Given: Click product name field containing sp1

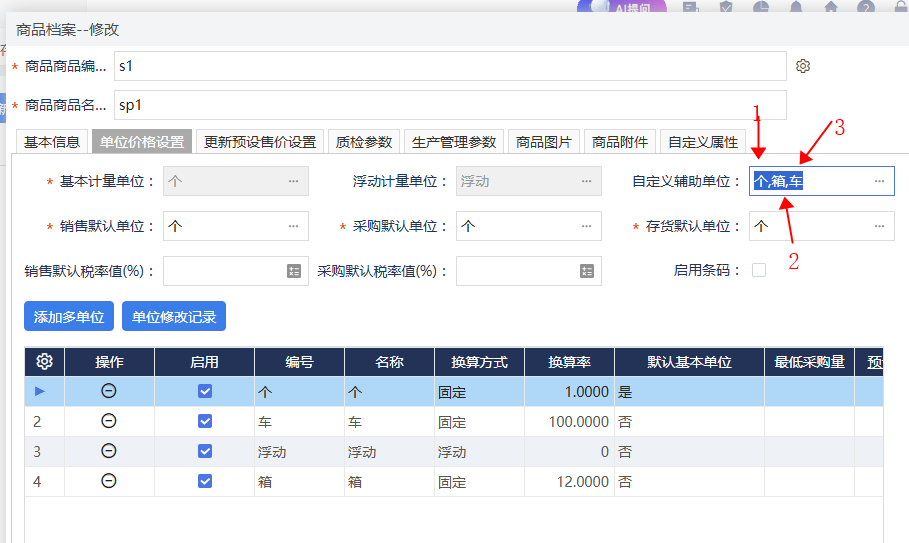Looking at the screenshot, I should click(450, 105).
